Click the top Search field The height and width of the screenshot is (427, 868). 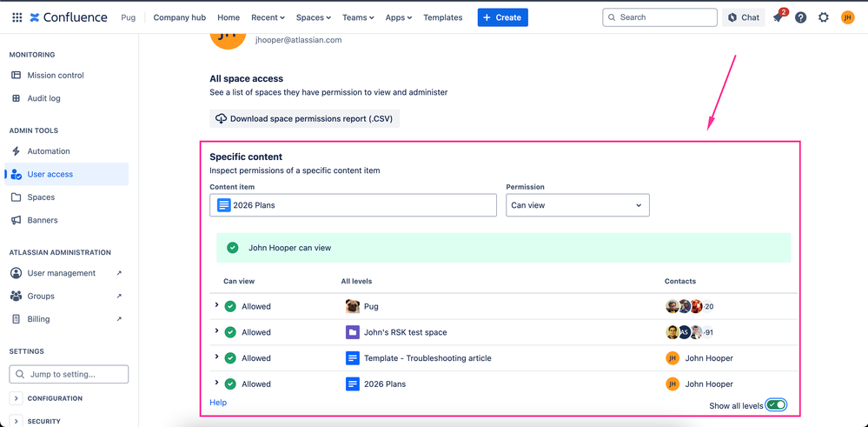[x=659, y=17]
